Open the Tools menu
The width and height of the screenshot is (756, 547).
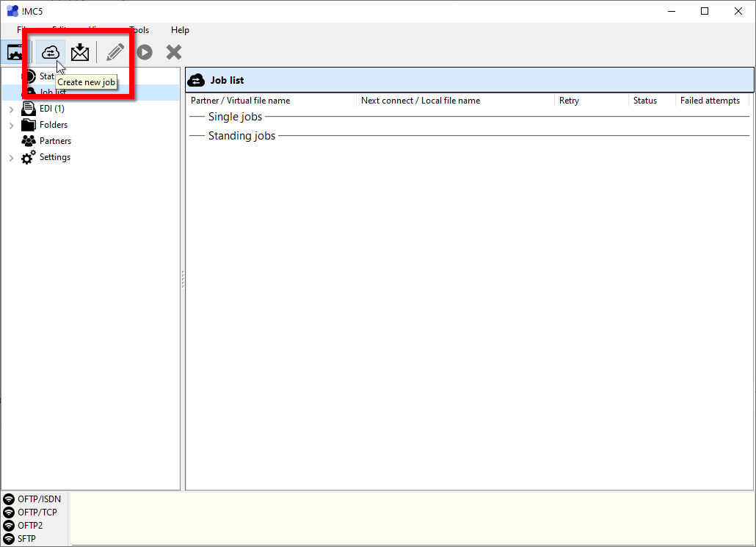point(139,30)
